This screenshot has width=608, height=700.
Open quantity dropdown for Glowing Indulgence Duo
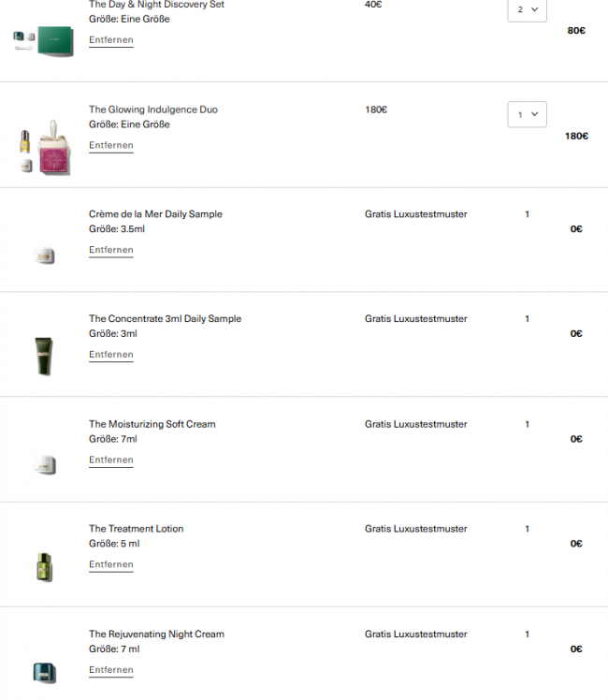point(527,114)
